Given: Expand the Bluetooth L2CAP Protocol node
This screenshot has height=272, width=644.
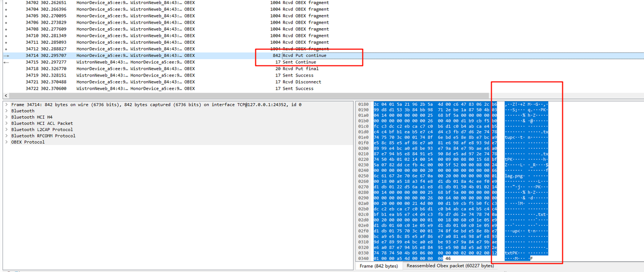Looking at the screenshot, I should click(6, 129).
